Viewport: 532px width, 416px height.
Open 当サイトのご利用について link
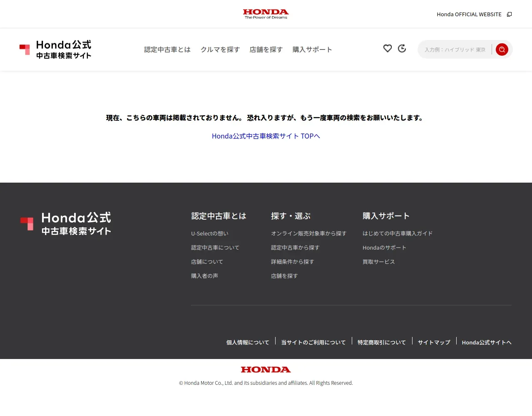tap(313, 342)
